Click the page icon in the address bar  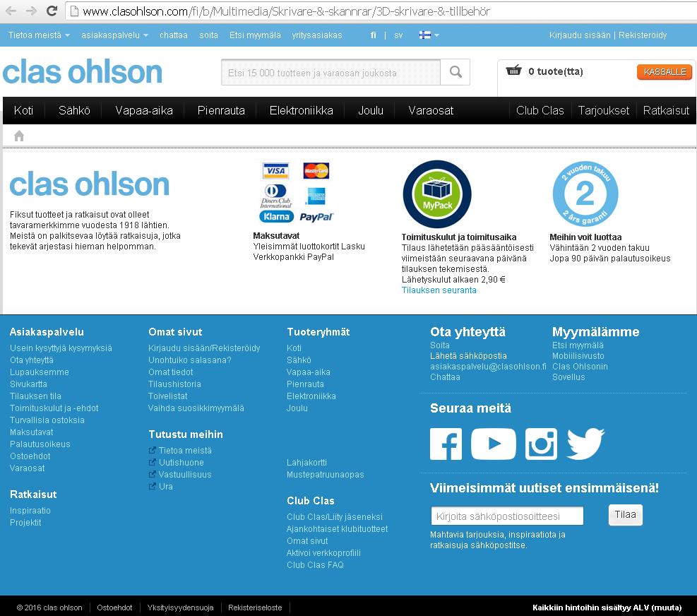(x=75, y=11)
